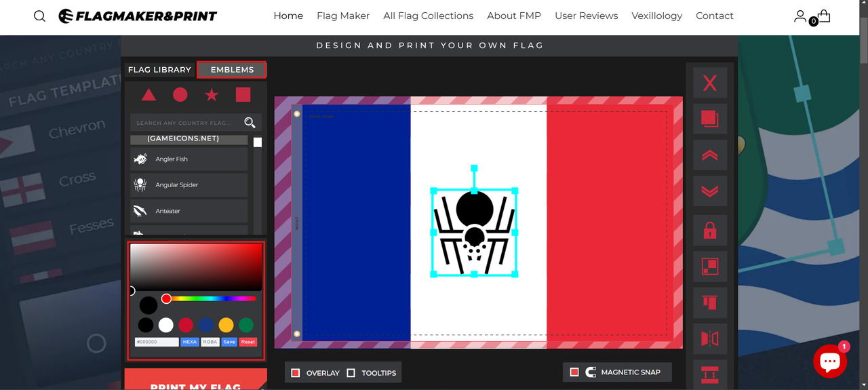Click the magnet icon beside Magnetic Snap
Image resolution: width=868 pixels, height=390 pixels.
591,372
